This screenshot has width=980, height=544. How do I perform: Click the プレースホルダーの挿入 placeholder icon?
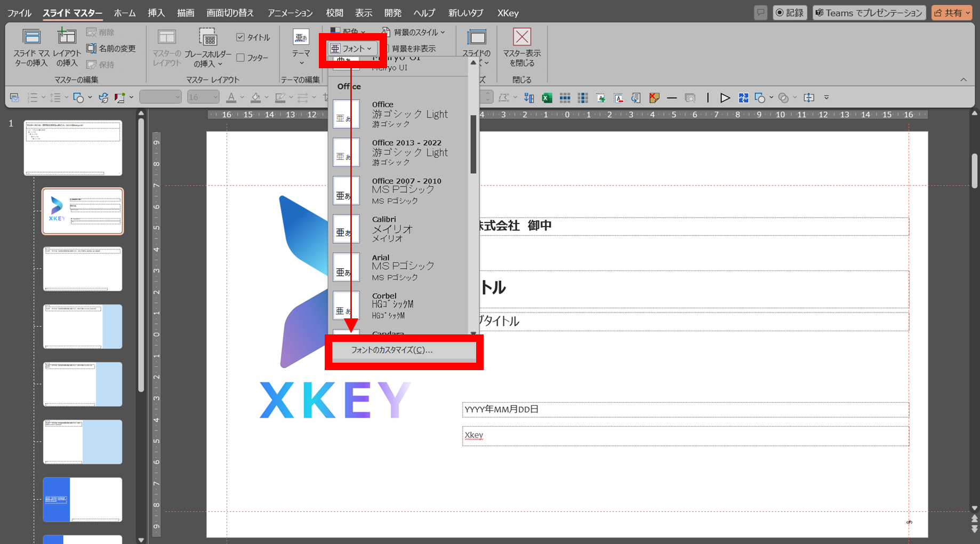(x=208, y=37)
